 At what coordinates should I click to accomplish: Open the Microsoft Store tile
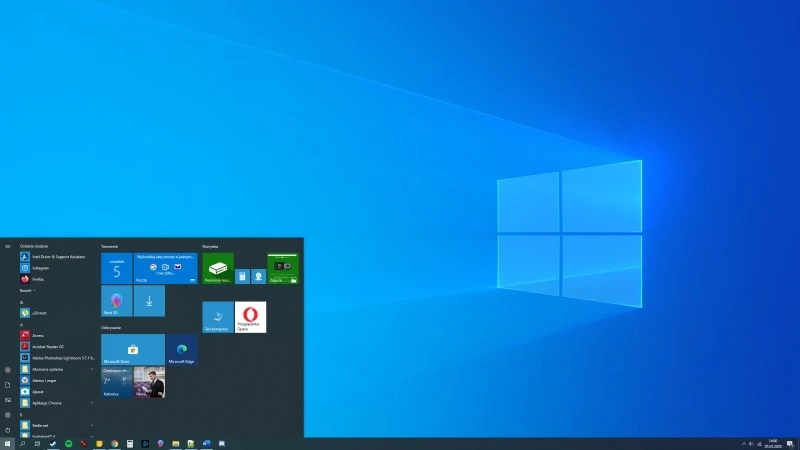coord(133,349)
